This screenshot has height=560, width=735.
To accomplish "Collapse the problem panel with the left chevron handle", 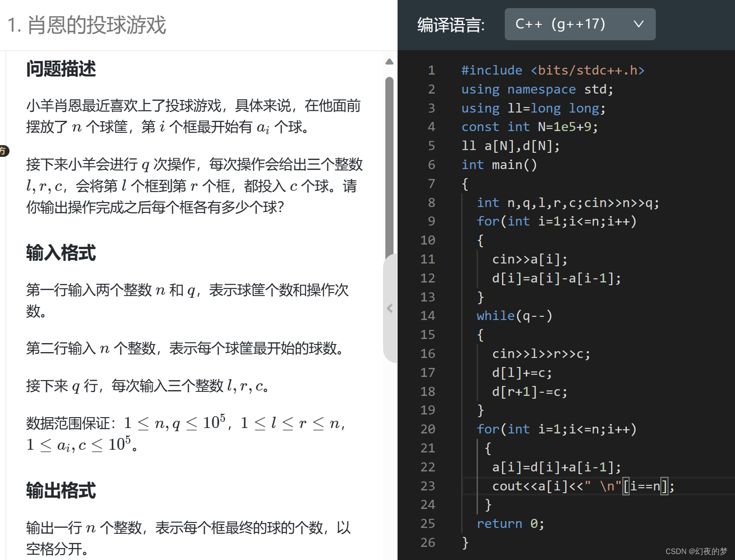I will click(x=389, y=308).
